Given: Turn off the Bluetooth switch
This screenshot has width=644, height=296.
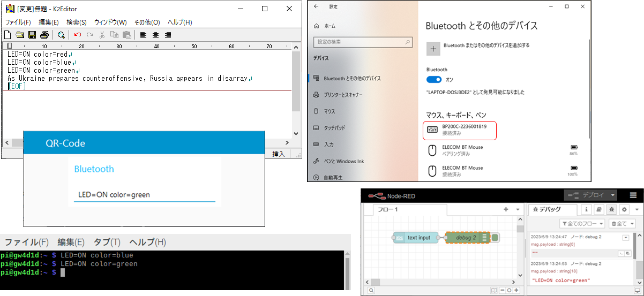Looking at the screenshot, I should point(434,79).
